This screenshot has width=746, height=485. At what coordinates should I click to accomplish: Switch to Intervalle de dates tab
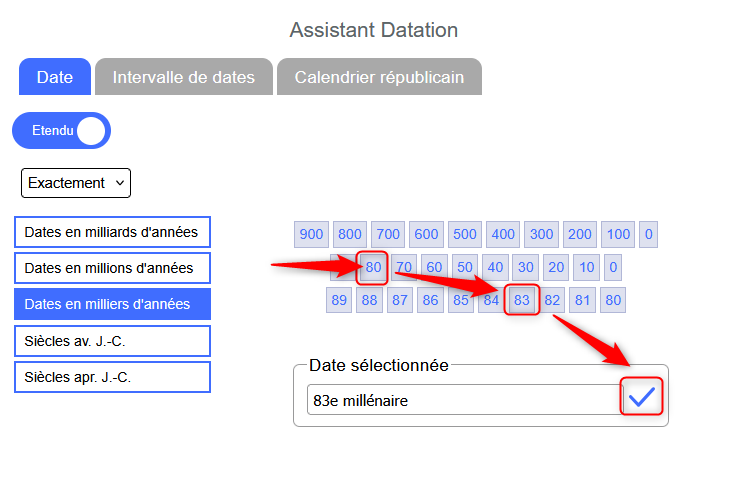pos(184,77)
